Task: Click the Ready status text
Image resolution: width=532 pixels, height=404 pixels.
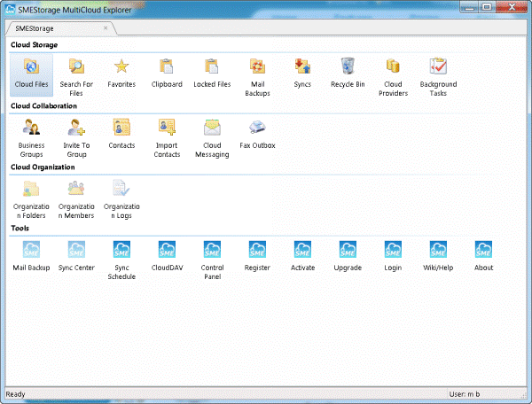Action: [x=15, y=394]
